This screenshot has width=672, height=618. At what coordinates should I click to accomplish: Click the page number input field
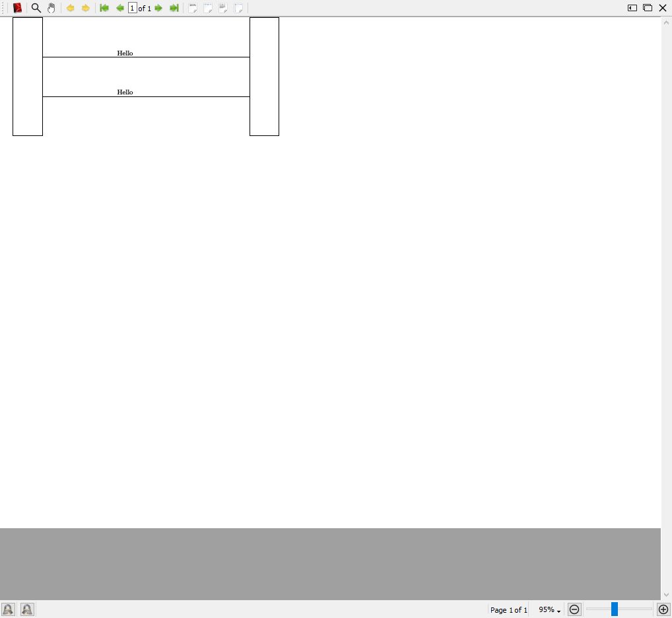pos(133,8)
